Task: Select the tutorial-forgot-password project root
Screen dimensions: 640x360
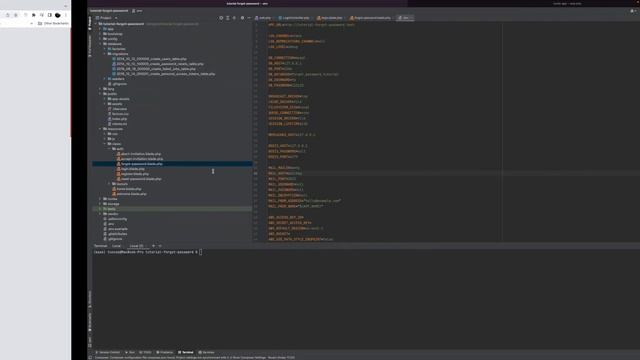Action: tap(121, 24)
